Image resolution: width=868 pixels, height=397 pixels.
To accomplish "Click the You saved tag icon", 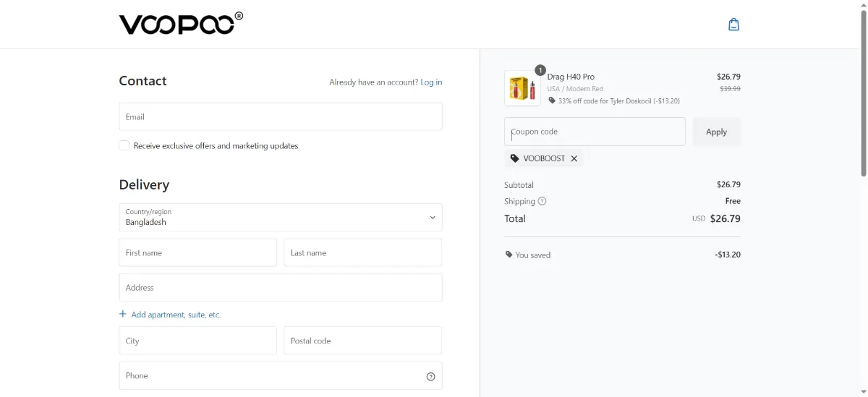I will pos(509,255).
